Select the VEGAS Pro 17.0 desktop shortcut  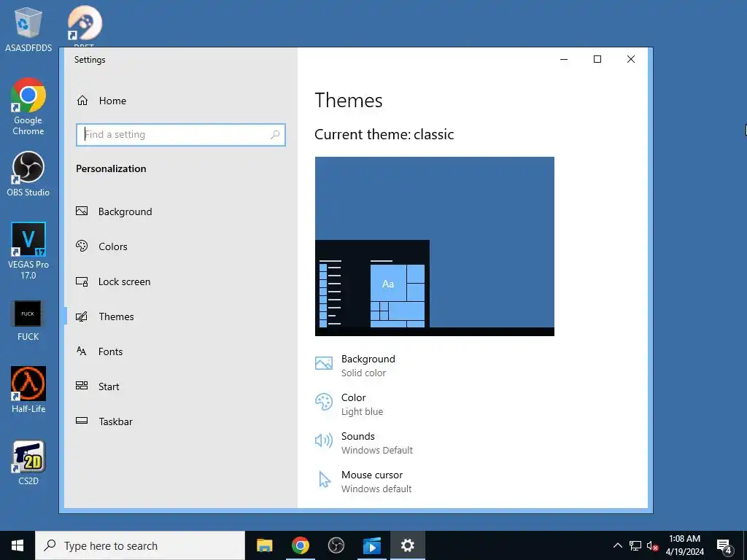pos(28,251)
